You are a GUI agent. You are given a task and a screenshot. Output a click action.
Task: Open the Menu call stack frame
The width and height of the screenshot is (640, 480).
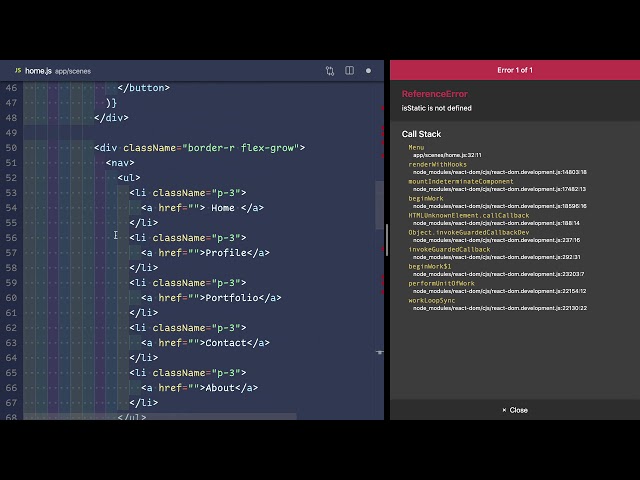[416, 147]
